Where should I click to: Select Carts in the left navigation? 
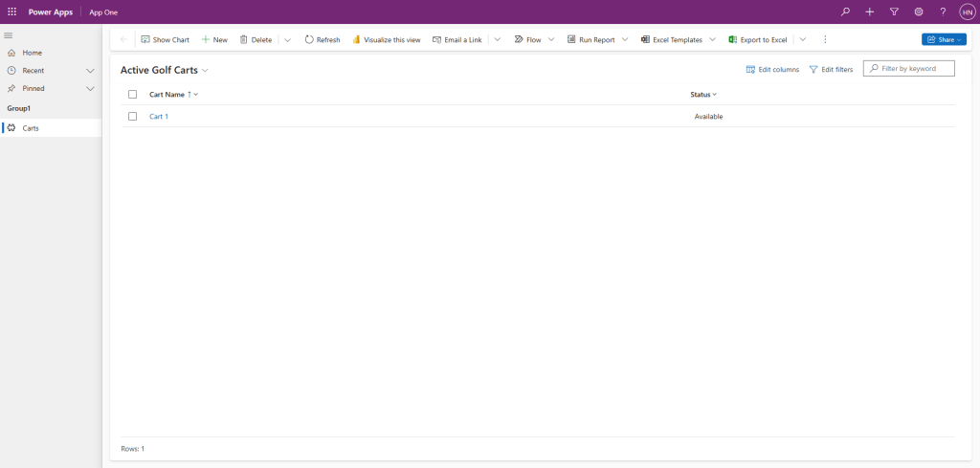pos(31,127)
